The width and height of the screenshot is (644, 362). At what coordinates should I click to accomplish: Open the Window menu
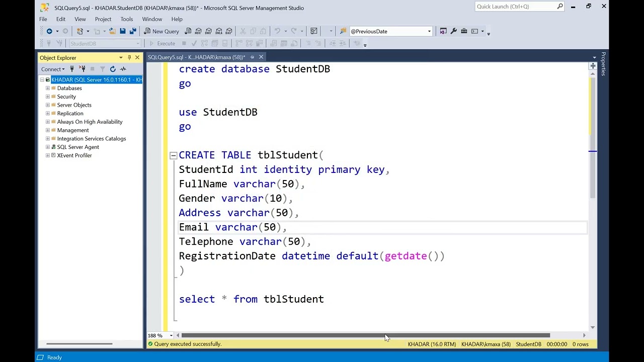152,19
